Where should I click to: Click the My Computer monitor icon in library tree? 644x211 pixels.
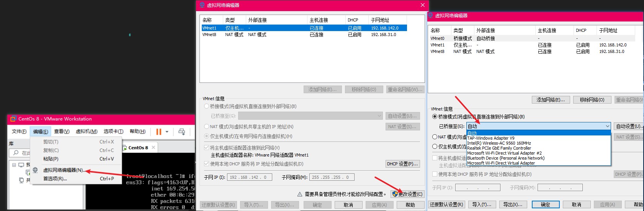tap(21, 165)
